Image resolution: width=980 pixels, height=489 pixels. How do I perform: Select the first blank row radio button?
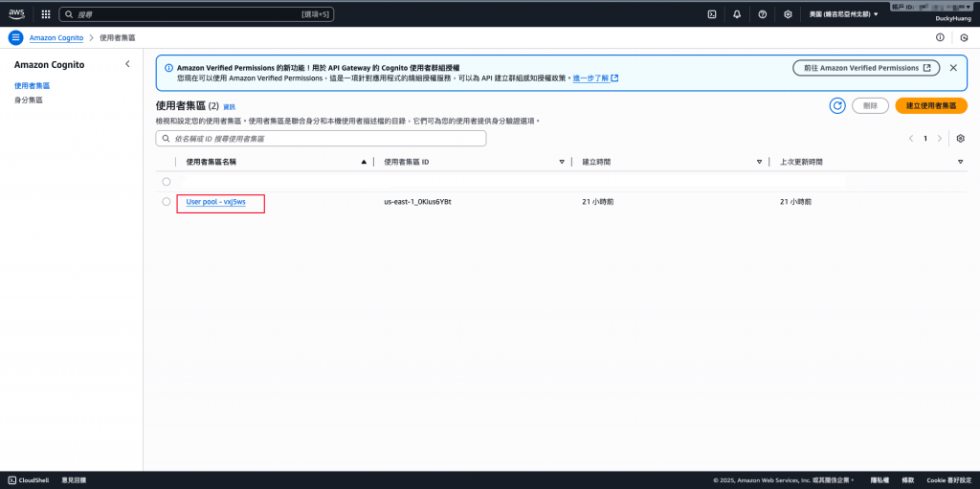[167, 182]
